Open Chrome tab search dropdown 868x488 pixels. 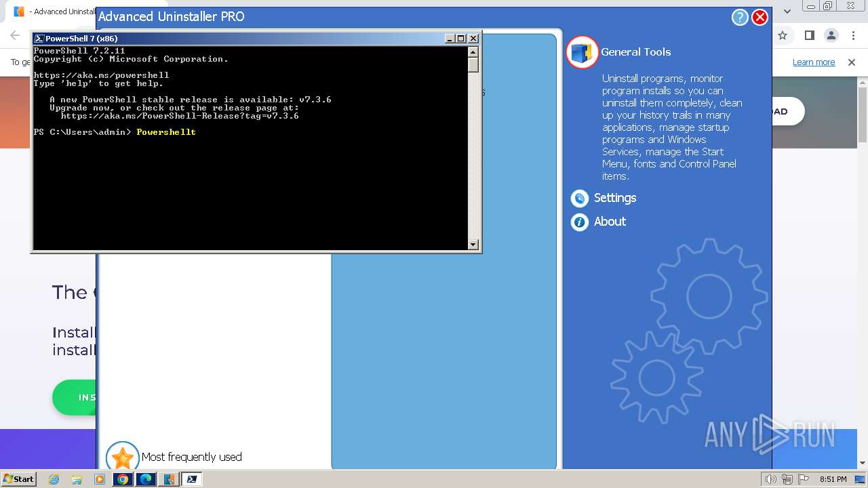click(x=787, y=11)
